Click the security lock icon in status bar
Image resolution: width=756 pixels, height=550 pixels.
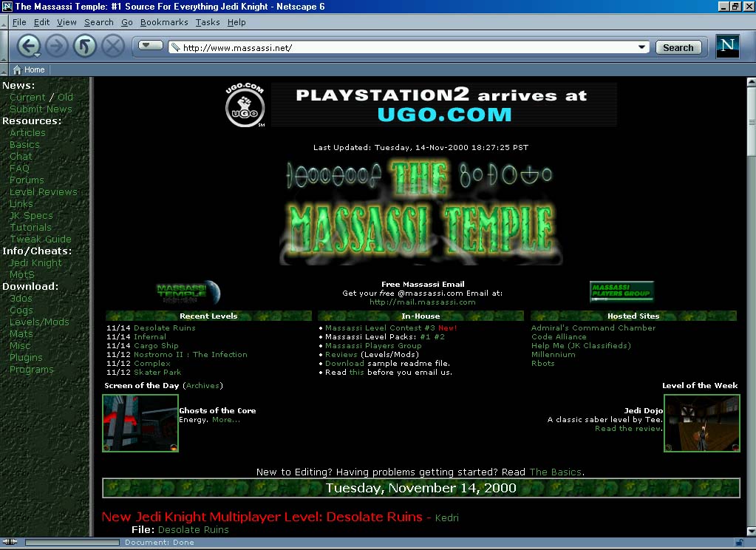click(x=738, y=543)
